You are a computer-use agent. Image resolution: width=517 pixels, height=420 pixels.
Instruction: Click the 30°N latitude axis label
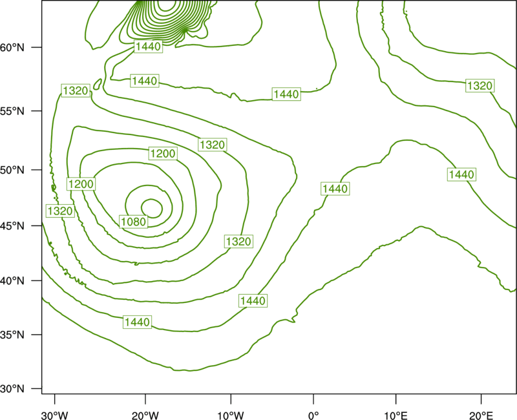click(12, 389)
